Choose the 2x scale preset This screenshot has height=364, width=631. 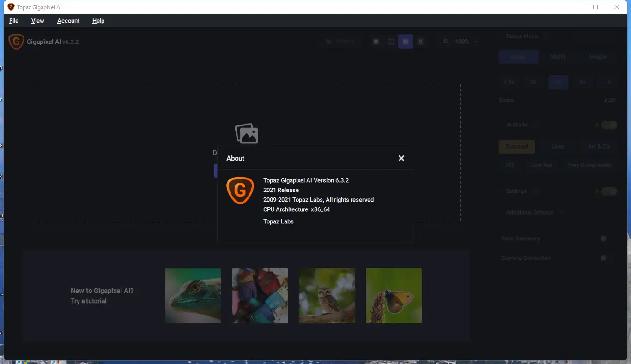[533, 82]
